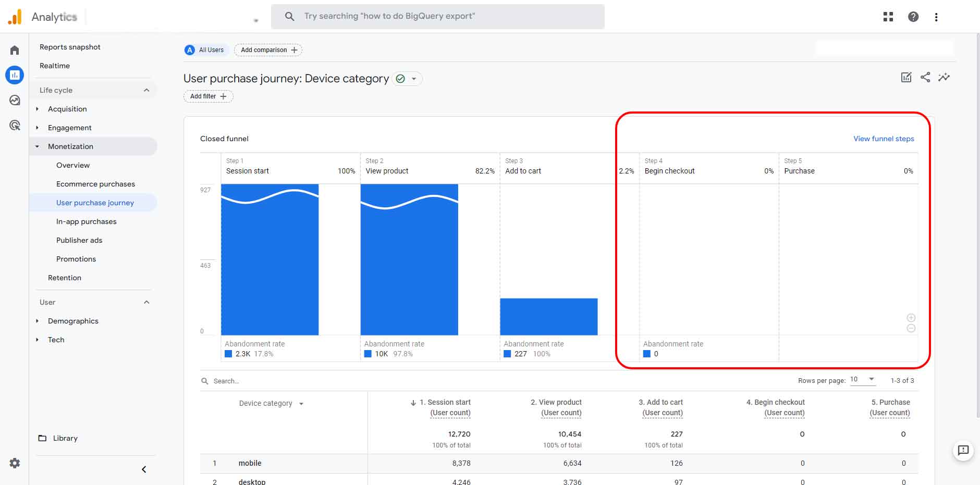980x485 pixels.
Task: Click the View funnel steps link
Action: (884, 139)
